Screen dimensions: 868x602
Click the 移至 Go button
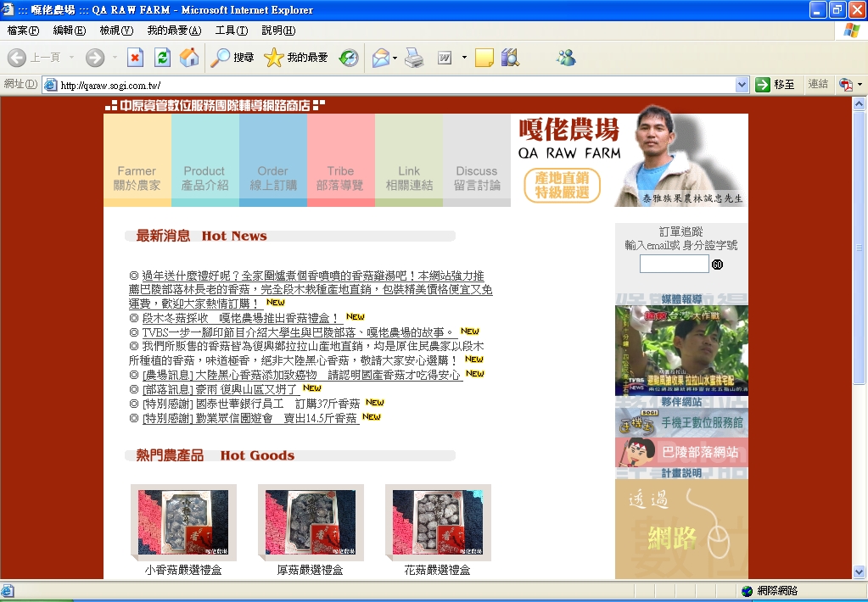pos(776,85)
